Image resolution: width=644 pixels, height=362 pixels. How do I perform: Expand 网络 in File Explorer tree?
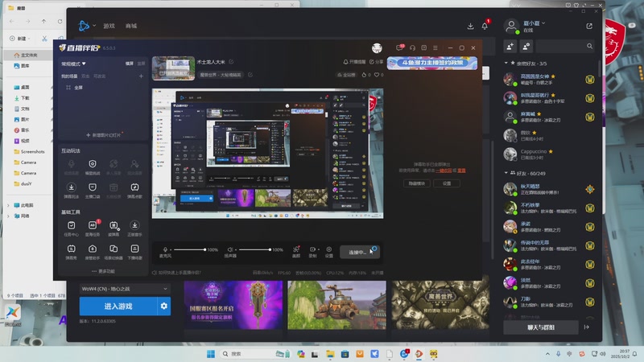(x=8, y=216)
